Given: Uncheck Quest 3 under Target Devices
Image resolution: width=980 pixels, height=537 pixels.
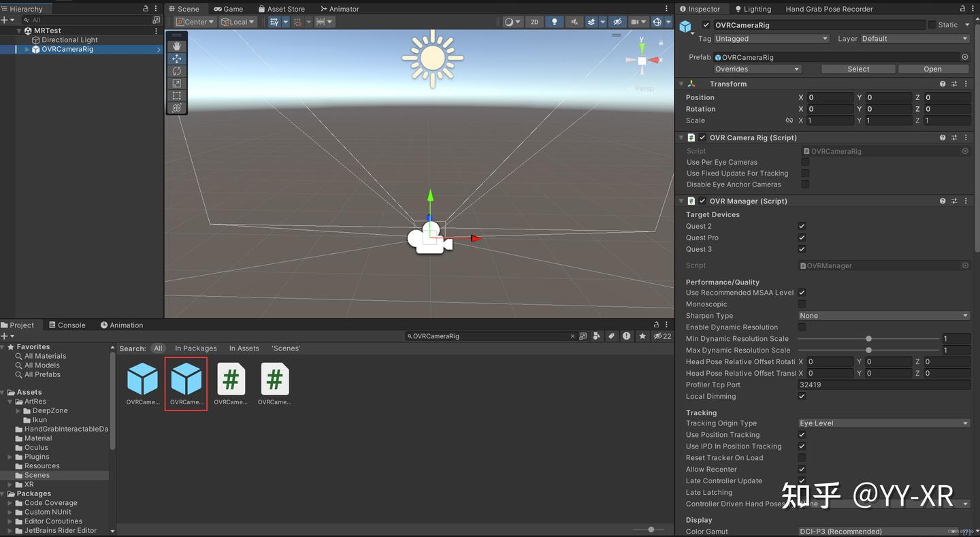Looking at the screenshot, I should tap(802, 249).
